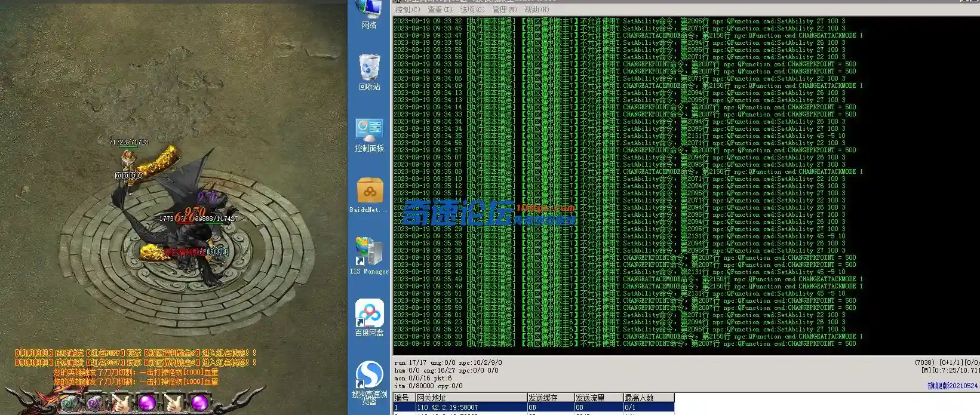The image size is (980, 415).
Task: Open the 管理(M) menu
Action: point(505,10)
